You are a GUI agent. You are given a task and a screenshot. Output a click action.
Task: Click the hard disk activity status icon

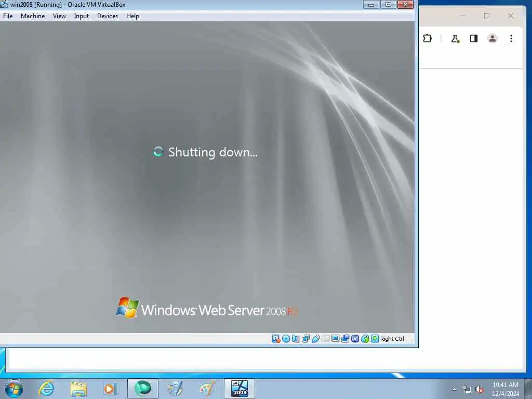click(276, 339)
